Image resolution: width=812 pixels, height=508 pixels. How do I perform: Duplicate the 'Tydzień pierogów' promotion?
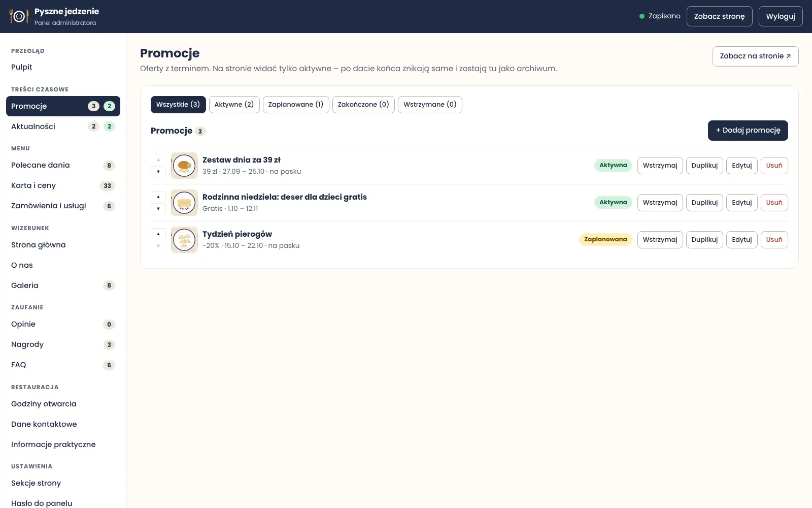704,240
